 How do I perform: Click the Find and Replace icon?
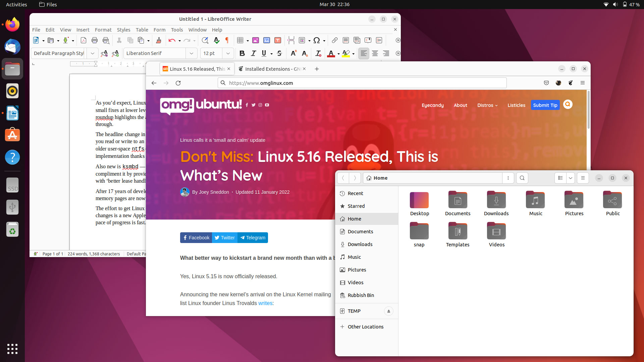click(204, 40)
